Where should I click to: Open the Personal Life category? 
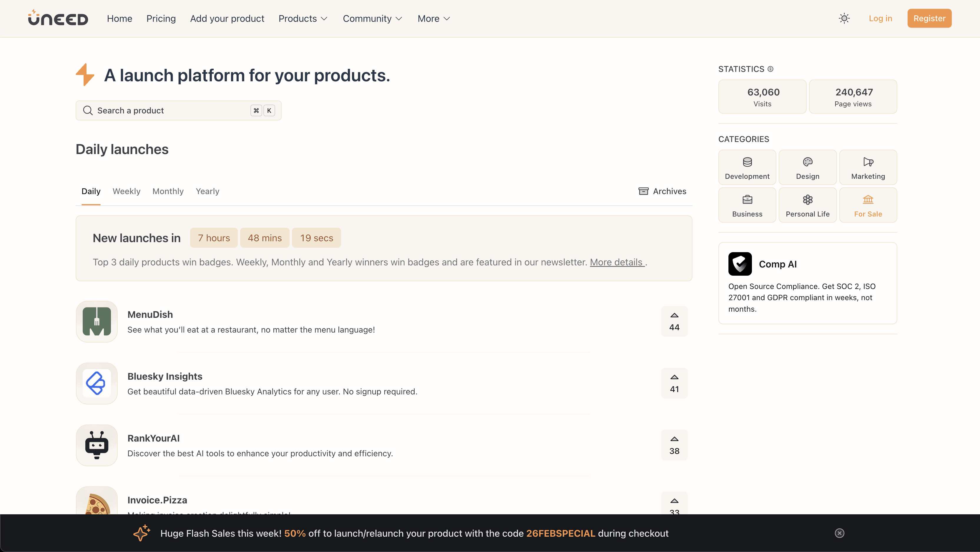pos(808,205)
